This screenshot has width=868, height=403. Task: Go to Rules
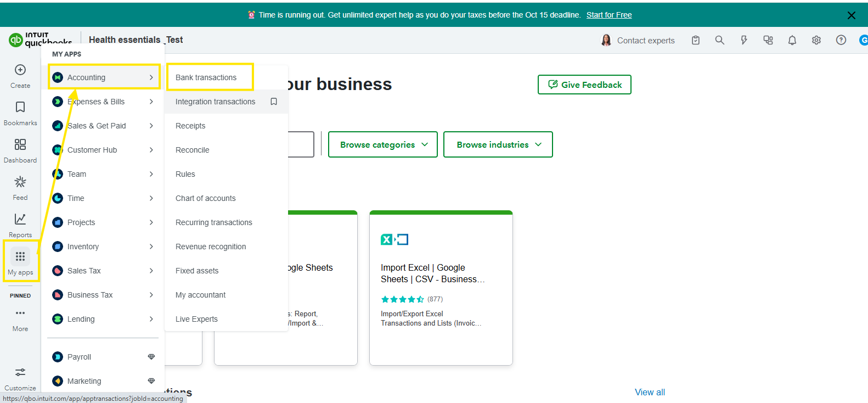226,174
